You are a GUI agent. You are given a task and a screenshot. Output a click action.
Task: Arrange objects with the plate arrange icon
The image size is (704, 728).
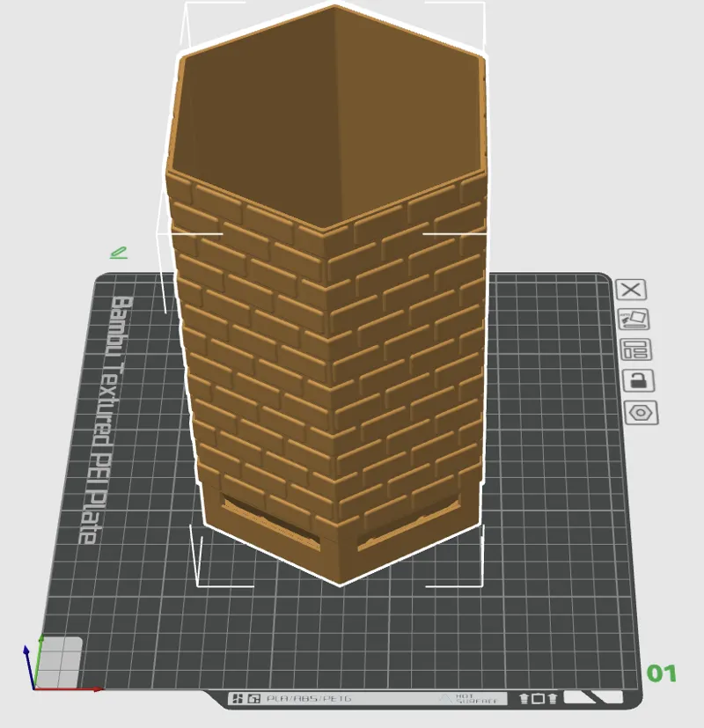pos(636,349)
